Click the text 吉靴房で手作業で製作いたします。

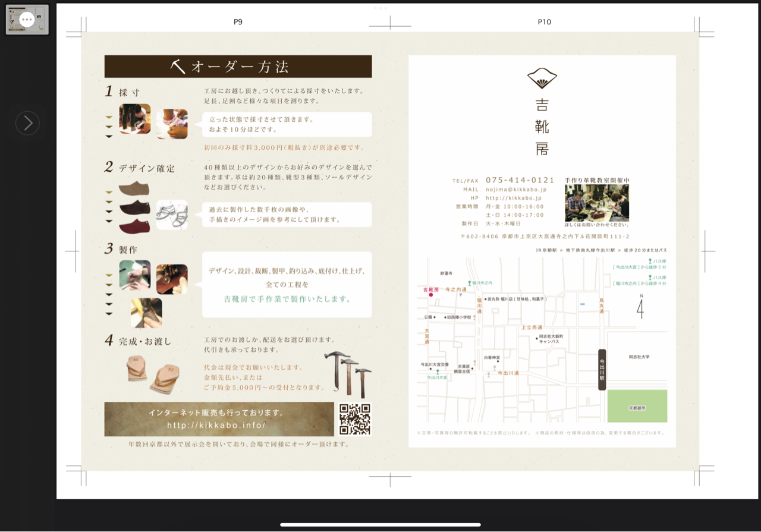click(287, 299)
